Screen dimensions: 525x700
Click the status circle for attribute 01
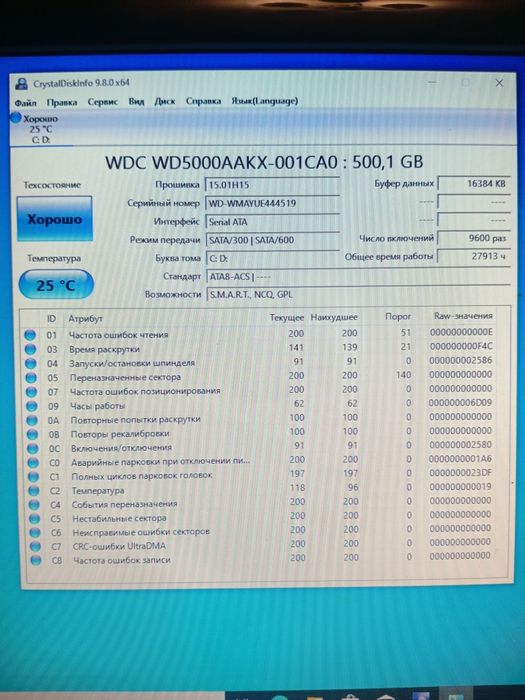(x=30, y=334)
